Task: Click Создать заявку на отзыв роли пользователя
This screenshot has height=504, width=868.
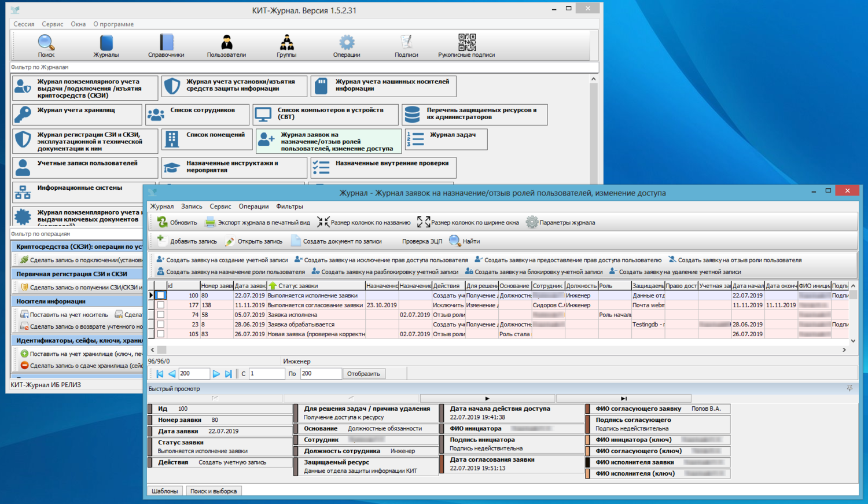Action: coord(734,260)
